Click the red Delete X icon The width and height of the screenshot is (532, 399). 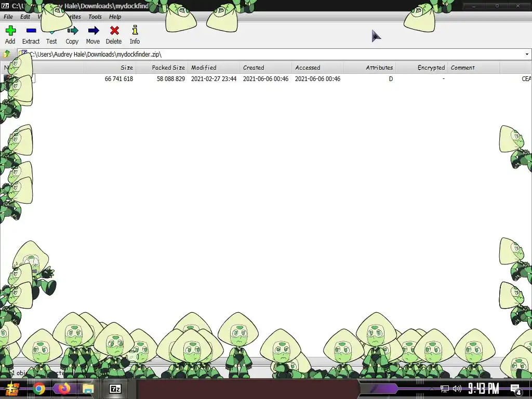[114, 31]
